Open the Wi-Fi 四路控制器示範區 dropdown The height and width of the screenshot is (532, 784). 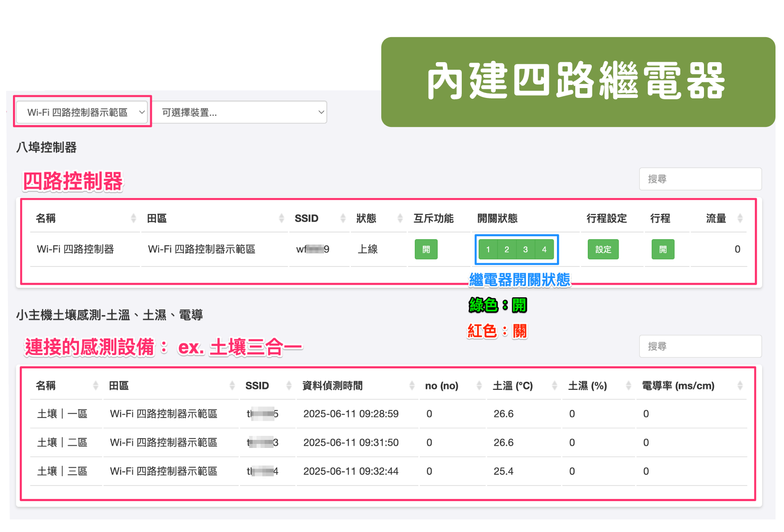83,112
